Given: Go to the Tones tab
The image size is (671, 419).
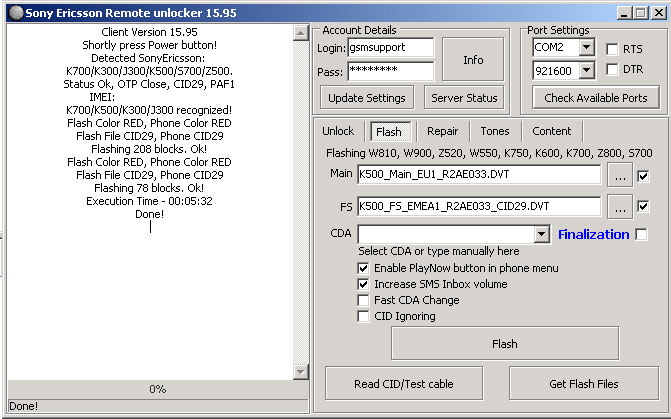Looking at the screenshot, I should [x=495, y=131].
